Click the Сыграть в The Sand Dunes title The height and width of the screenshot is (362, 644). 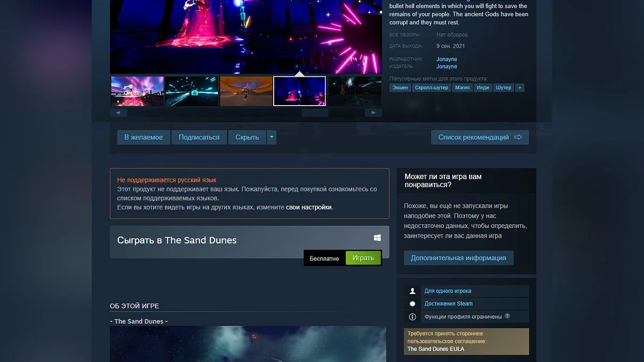pos(177,240)
